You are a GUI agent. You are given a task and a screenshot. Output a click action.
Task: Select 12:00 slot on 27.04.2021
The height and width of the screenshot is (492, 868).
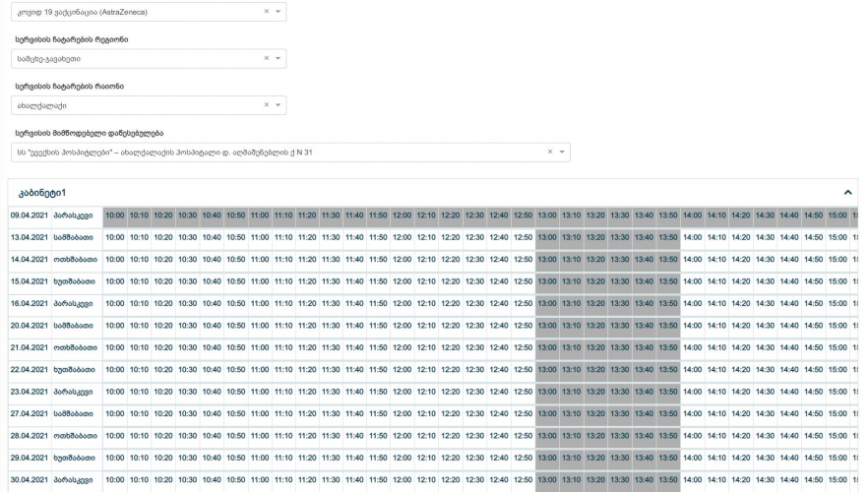coord(403,414)
